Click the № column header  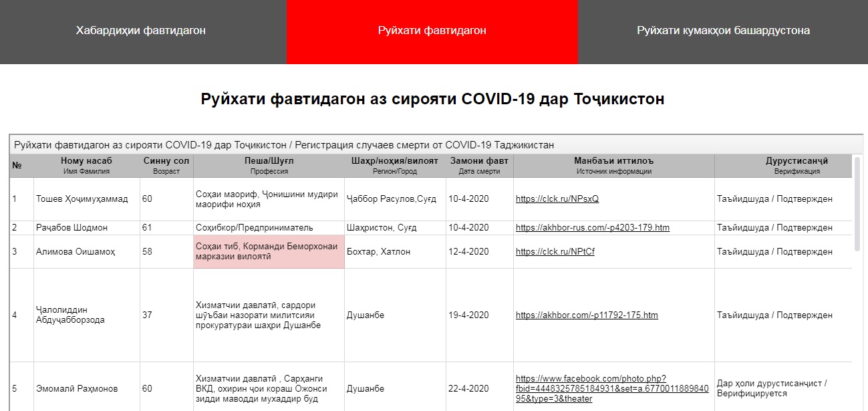[x=17, y=165]
